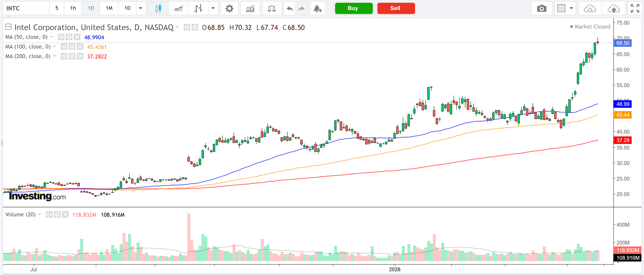644x275 pixels.
Task: Open the symbol info dropdown beside NASDAQ
Action: 178,27
